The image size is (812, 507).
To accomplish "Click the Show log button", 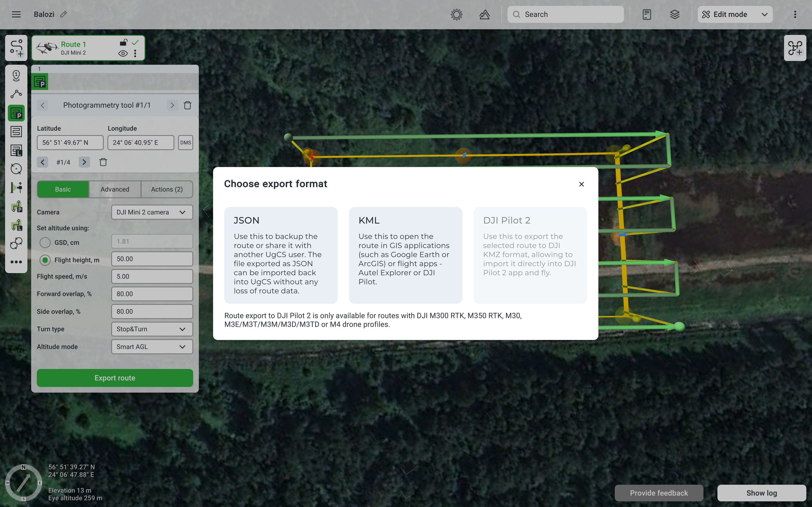I will [x=761, y=493].
